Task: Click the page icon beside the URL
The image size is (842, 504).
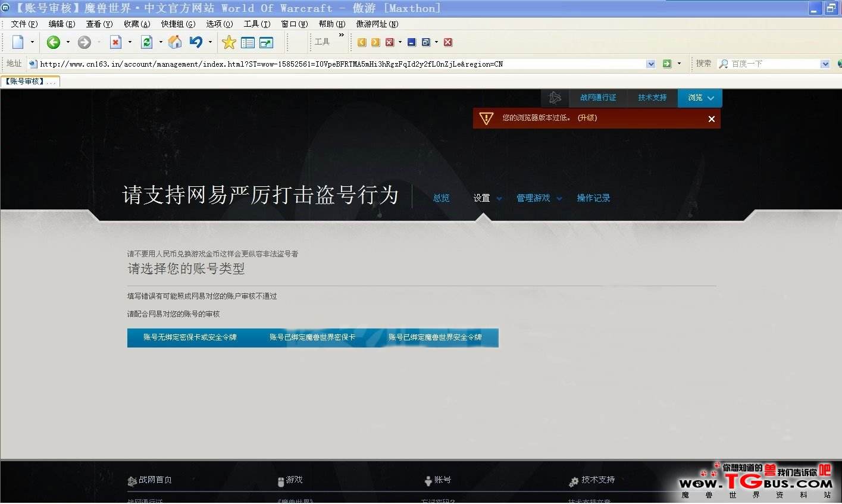Action: [33, 64]
